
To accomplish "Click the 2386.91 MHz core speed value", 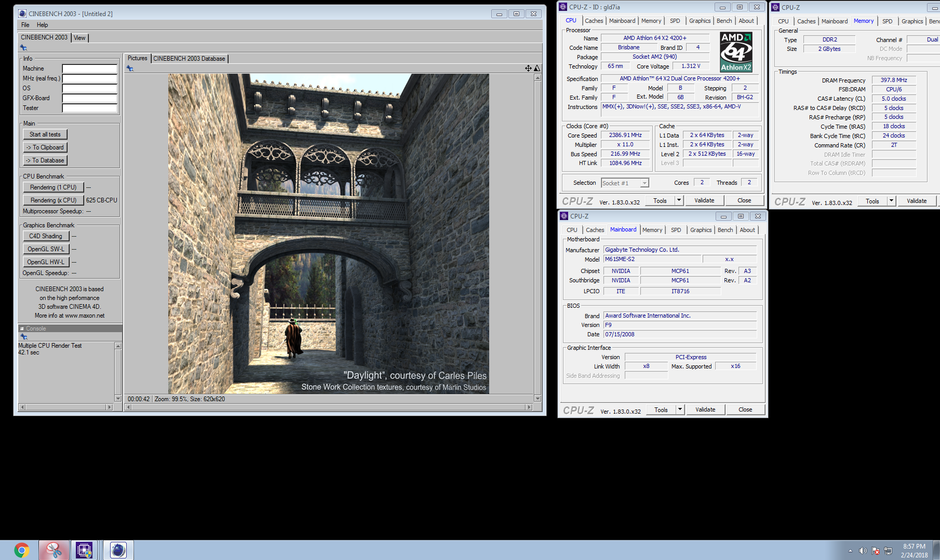I will pos(625,135).
